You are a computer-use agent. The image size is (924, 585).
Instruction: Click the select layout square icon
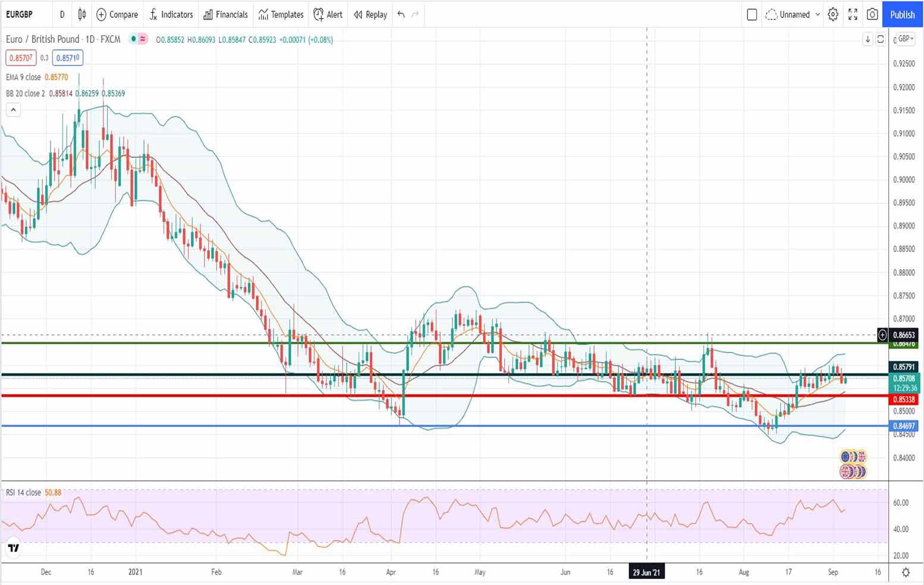pos(752,14)
